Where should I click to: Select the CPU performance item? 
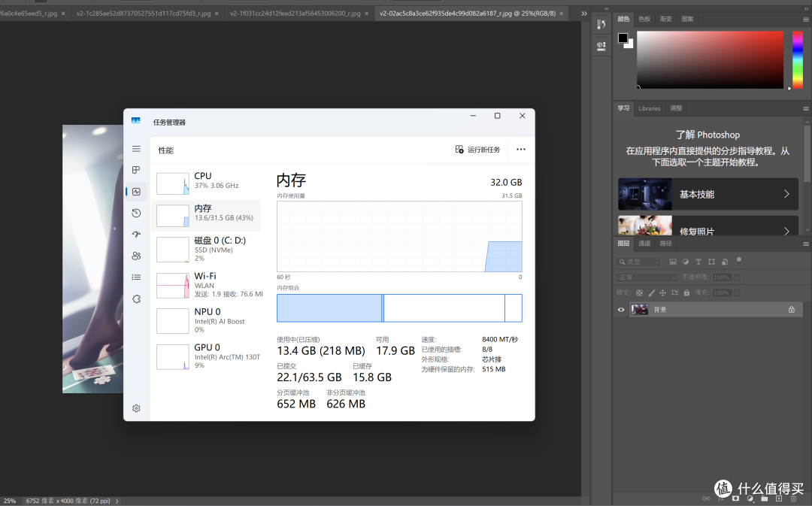207,182
